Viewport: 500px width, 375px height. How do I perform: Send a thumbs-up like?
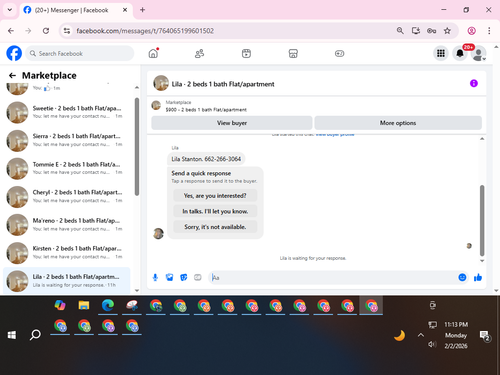[478, 277]
